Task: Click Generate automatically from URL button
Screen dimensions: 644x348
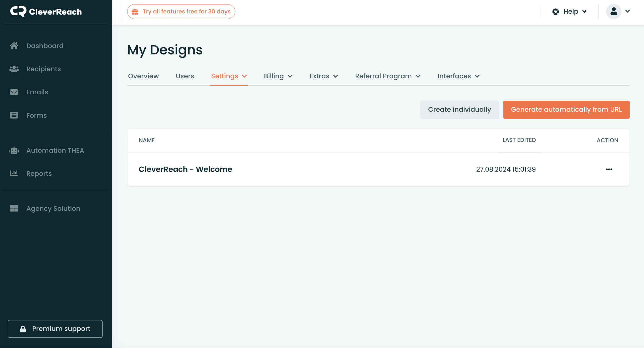Action: pos(566,110)
